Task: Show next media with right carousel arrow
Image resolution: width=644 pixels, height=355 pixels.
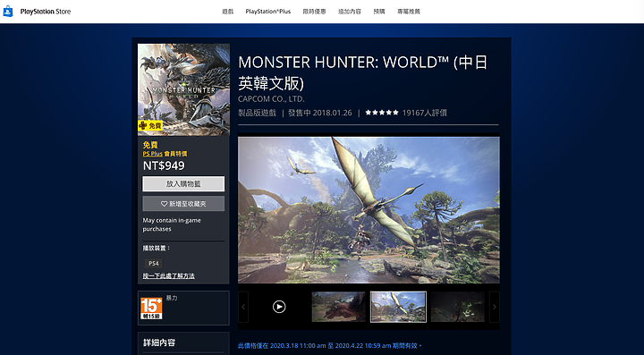Action: pyautogui.click(x=495, y=307)
